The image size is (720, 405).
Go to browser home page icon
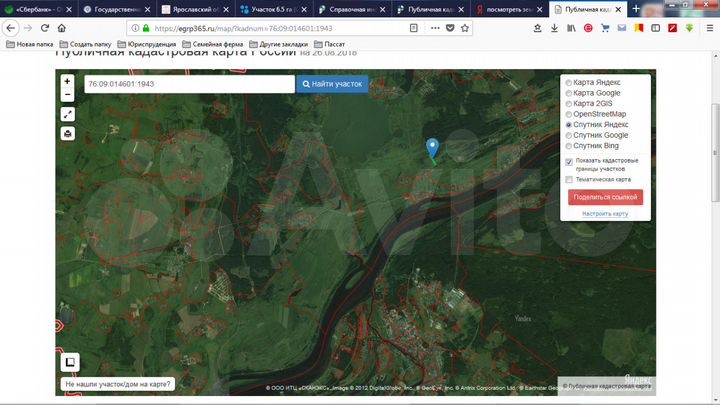point(61,28)
